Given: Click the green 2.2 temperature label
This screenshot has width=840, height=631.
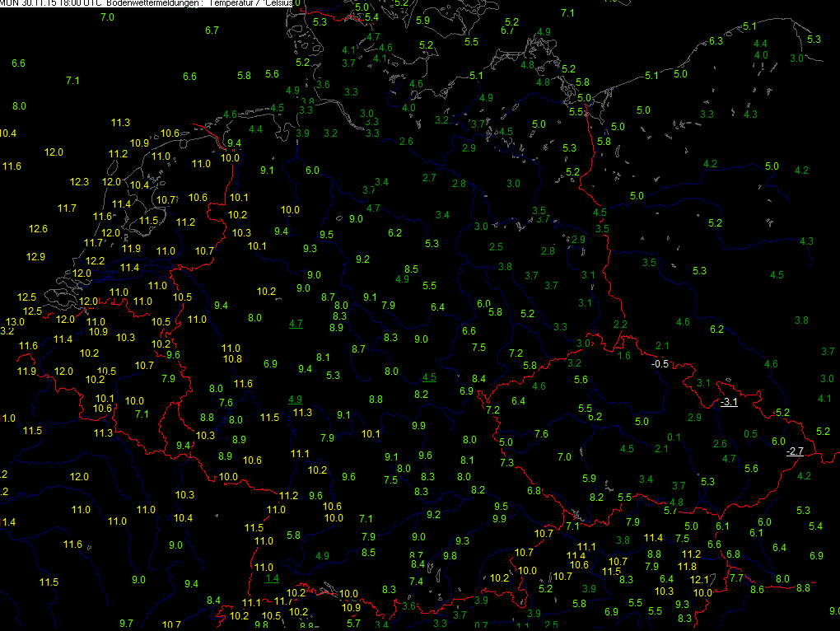Looking at the screenshot, I should [621, 325].
